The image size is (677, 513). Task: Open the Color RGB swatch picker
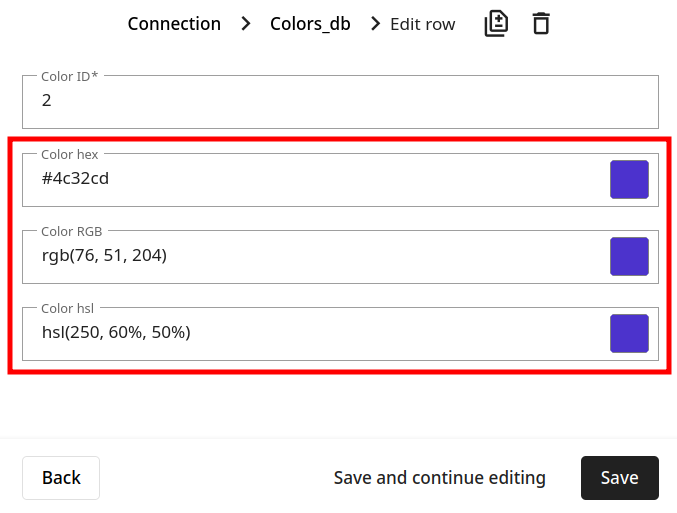(x=629, y=256)
